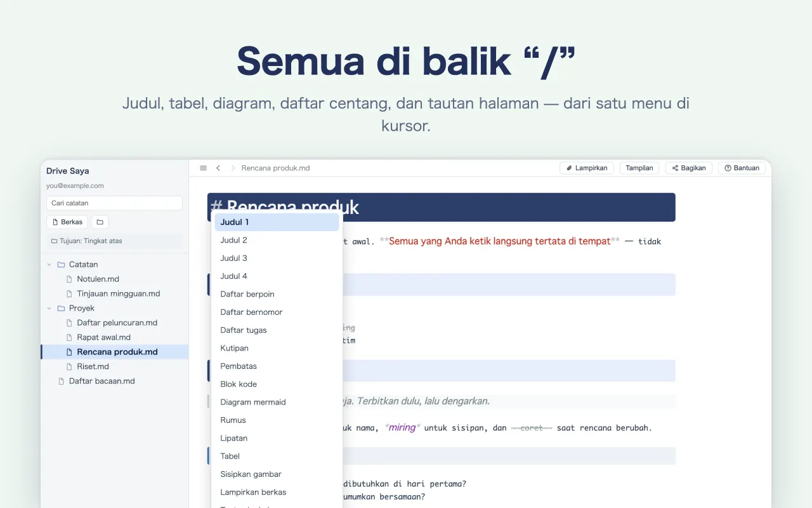Click the new folder icon button

100,222
